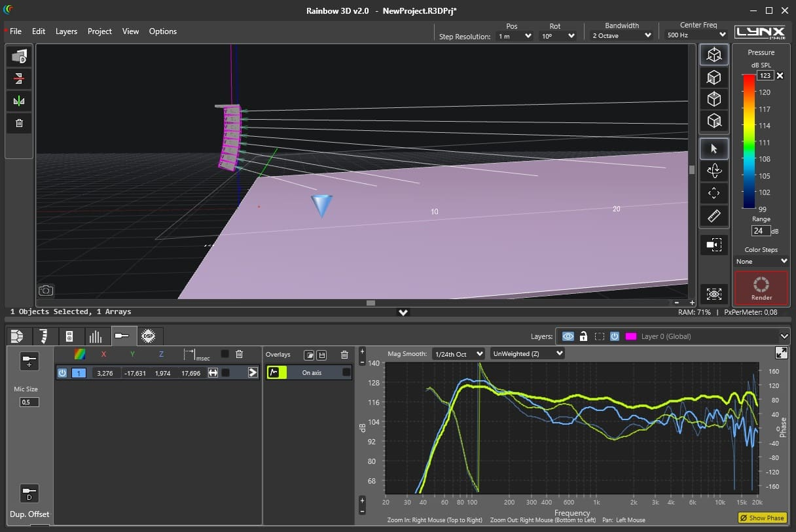Activate the rotate view tool
Viewport: 796px width, 532px height.
[714, 171]
